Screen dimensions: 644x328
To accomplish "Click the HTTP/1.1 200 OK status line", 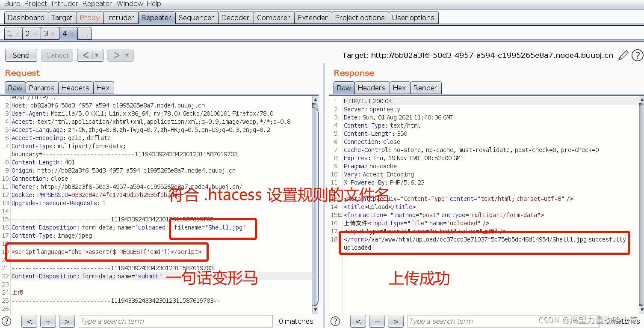I will pyautogui.click(x=368, y=101).
